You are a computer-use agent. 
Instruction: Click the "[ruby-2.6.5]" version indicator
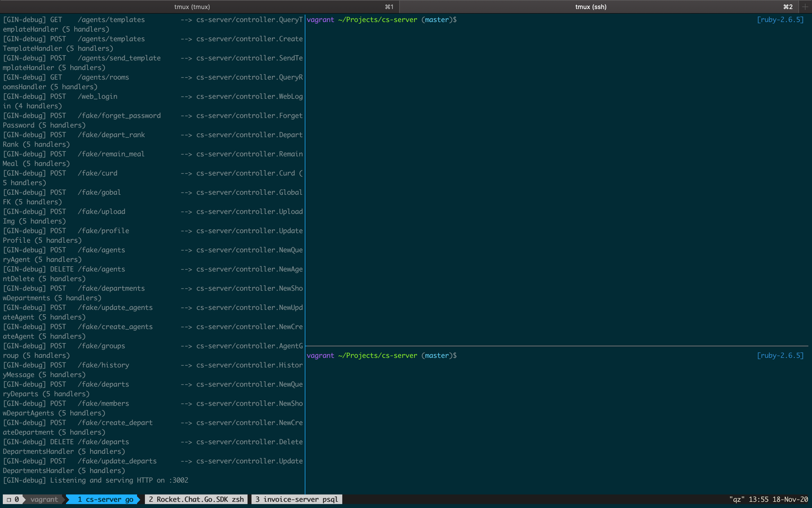pyautogui.click(x=780, y=19)
